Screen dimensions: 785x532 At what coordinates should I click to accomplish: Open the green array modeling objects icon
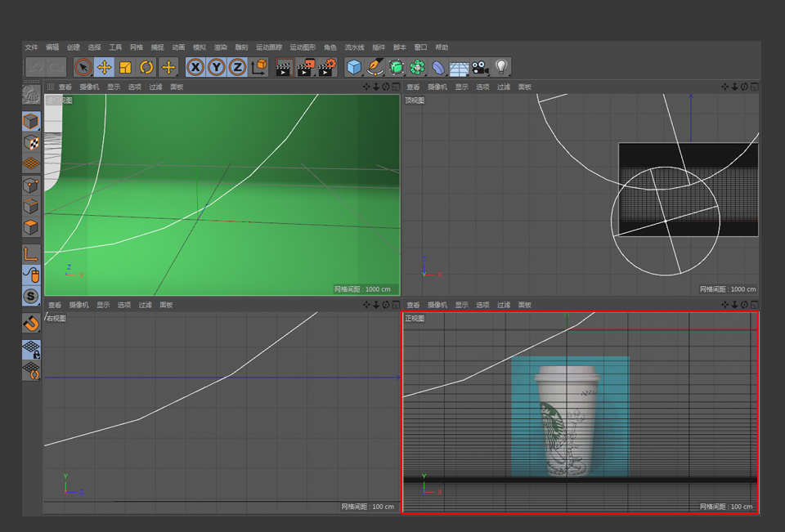(x=417, y=67)
